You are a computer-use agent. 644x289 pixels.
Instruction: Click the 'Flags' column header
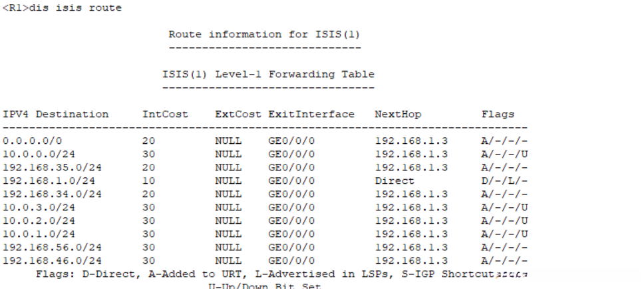(498, 114)
